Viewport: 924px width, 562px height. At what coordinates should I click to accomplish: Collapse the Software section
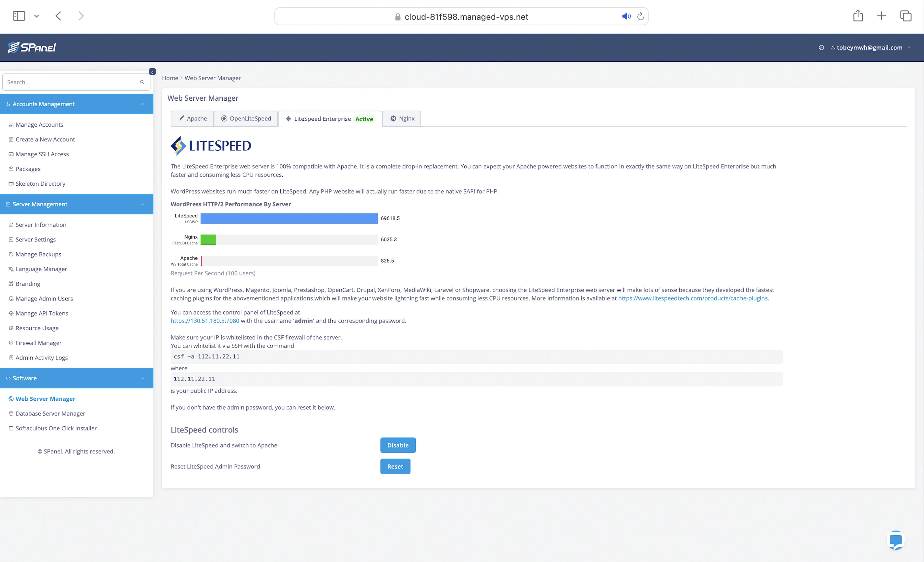pos(143,378)
